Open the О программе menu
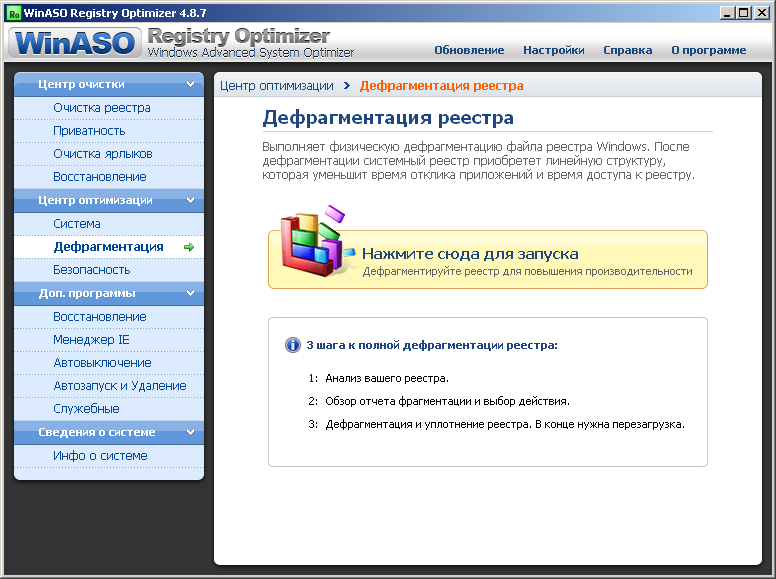 pos(708,50)
